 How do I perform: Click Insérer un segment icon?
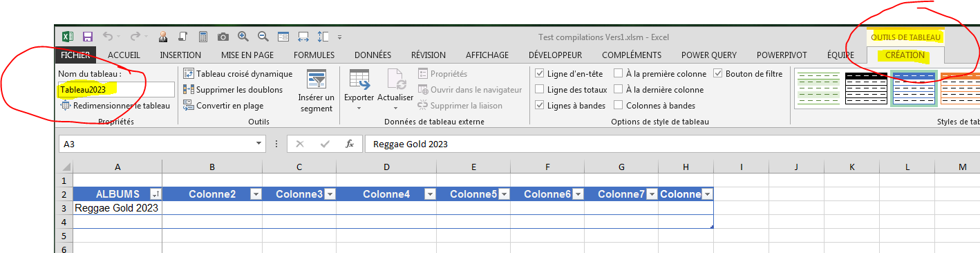pos(317,79)
